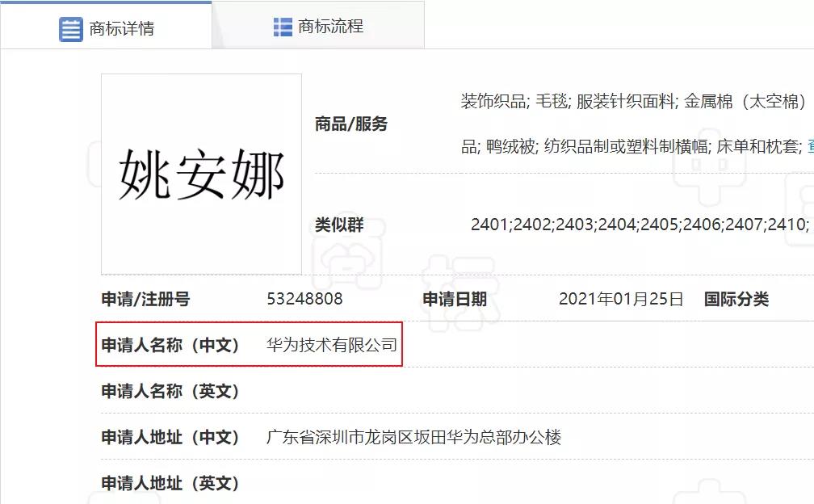The height and width of the screenshot is (504, 814).
Task: Click the 申请人地址（中文） label
Action: [x=170, y=437]
